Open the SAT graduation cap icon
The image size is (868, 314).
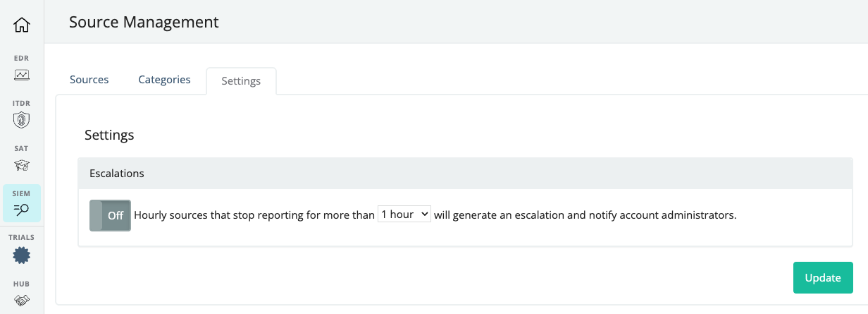(x=22, y=166)
